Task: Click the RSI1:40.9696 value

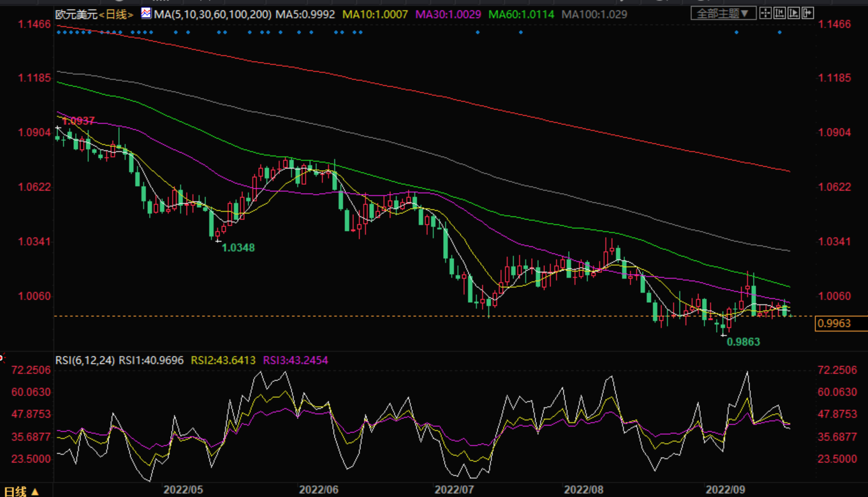Action: [151, 360]
